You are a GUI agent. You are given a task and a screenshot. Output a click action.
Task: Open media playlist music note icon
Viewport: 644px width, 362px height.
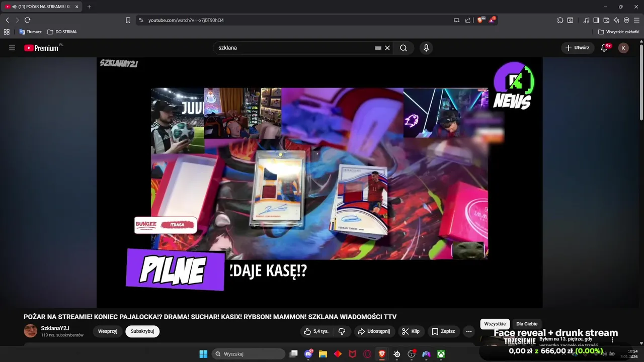[x=586, y=20]
